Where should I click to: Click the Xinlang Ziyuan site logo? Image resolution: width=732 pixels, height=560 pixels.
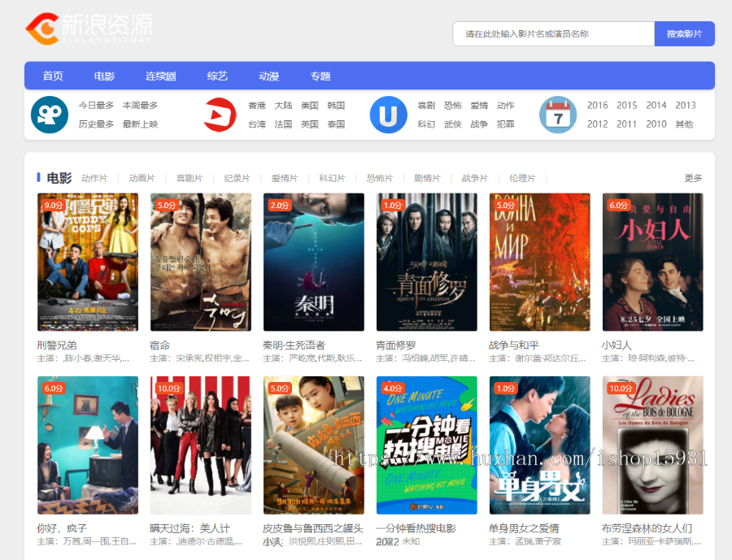[88, 29]
